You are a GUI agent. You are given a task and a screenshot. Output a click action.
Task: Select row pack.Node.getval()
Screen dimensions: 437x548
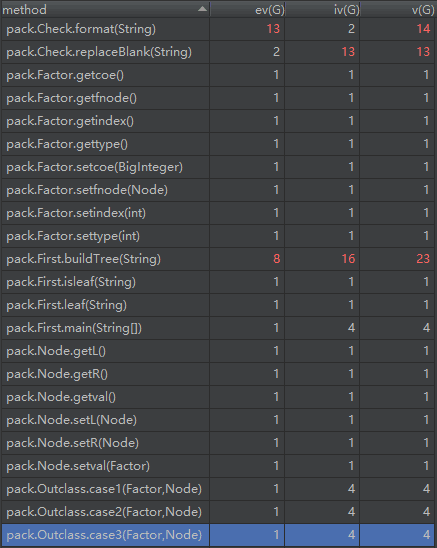(x=218, y=397)
